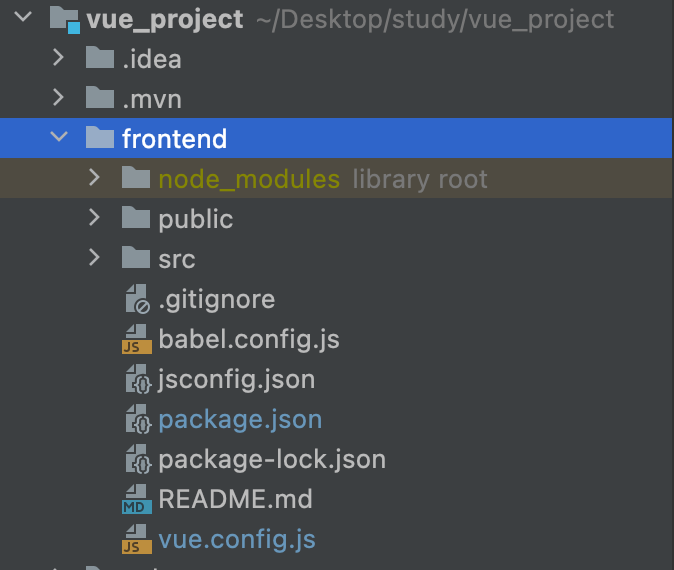
Task: Click the .idea folder icon
Action: pyautogui.click(x=100, y=57)
